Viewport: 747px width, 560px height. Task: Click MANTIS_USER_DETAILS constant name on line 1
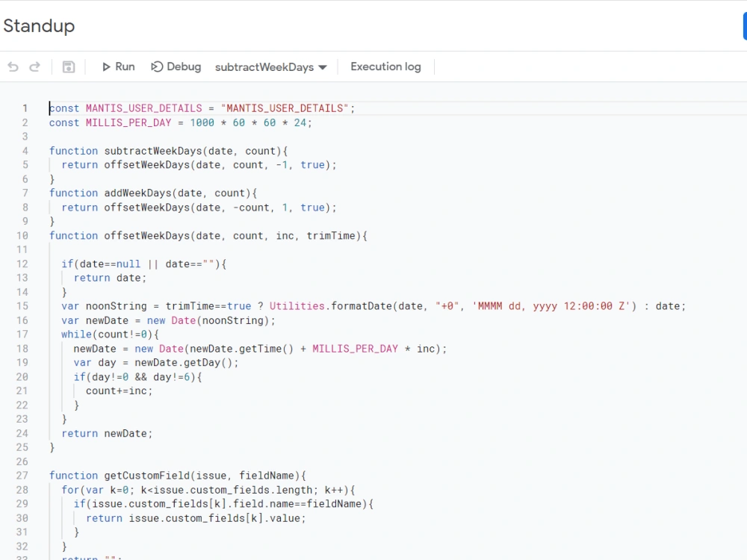[x=144, y=108]
